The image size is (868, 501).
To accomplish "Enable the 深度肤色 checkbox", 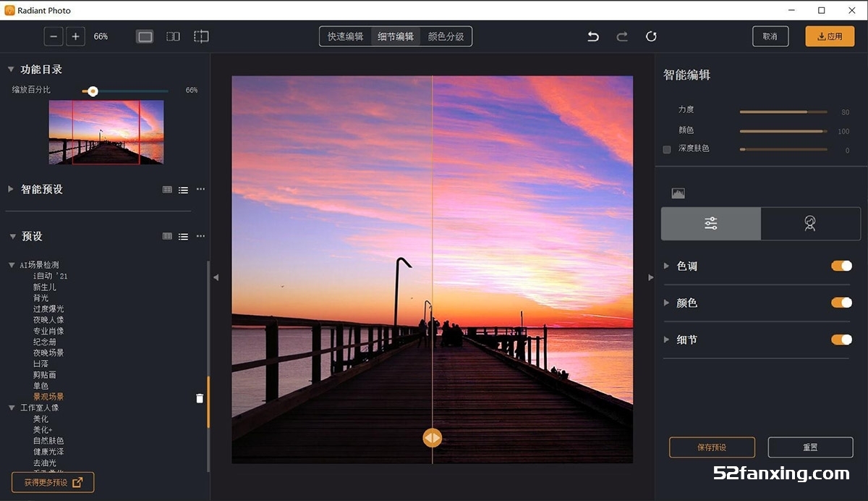I will (x=667, y=149).
